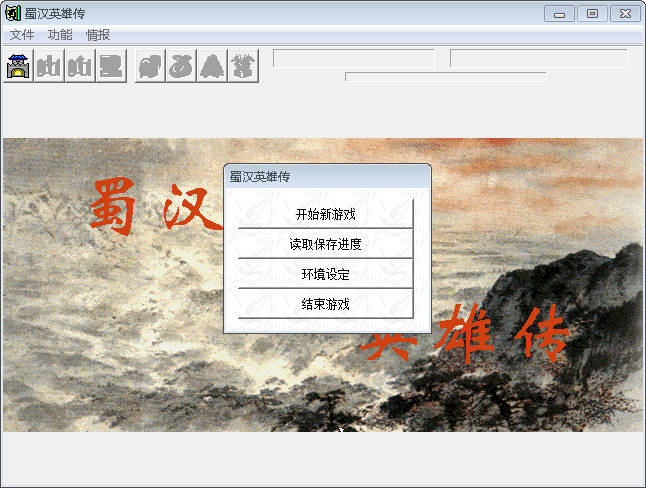Open the 情报 menu
646x488 pixels.
pos(98,35)
